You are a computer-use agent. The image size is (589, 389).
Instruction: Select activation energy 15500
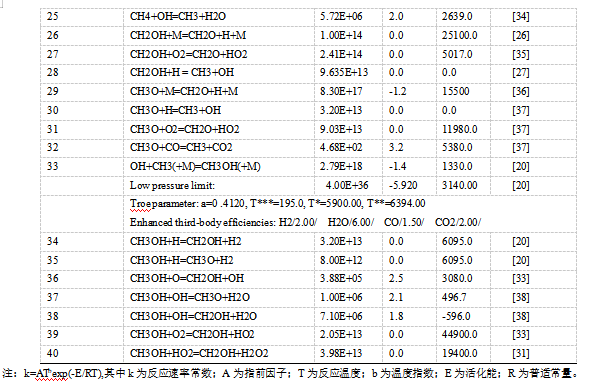pyautogui.click(x=455, y=91)
